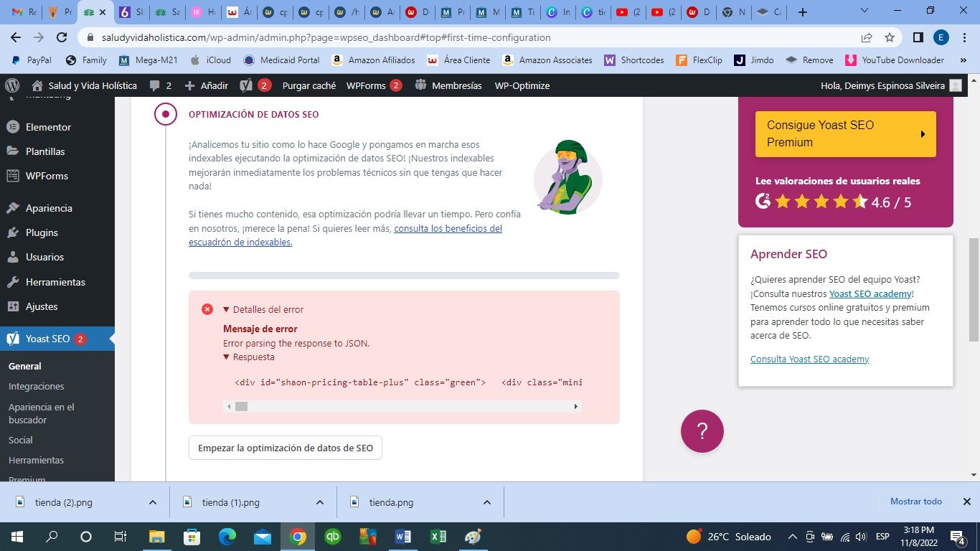Screen dimensions: 980x551
Task: Click the share page icon in address bar
Action: pos(867,37)
